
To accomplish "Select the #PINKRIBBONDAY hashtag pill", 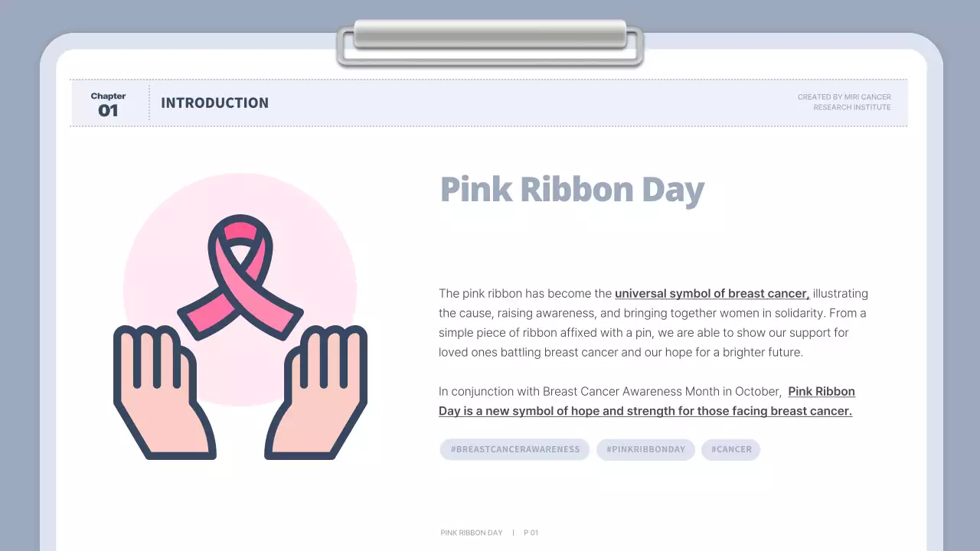I will (x=645, y=449).
